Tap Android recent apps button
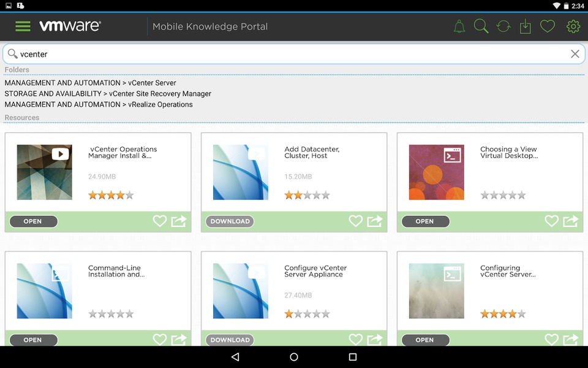 pos(353,357)
